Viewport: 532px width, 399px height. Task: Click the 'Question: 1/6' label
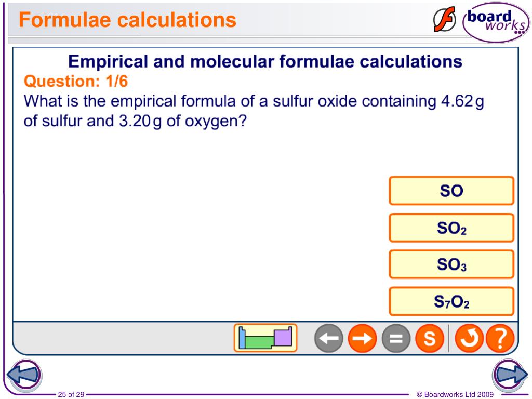click(76, 81)
